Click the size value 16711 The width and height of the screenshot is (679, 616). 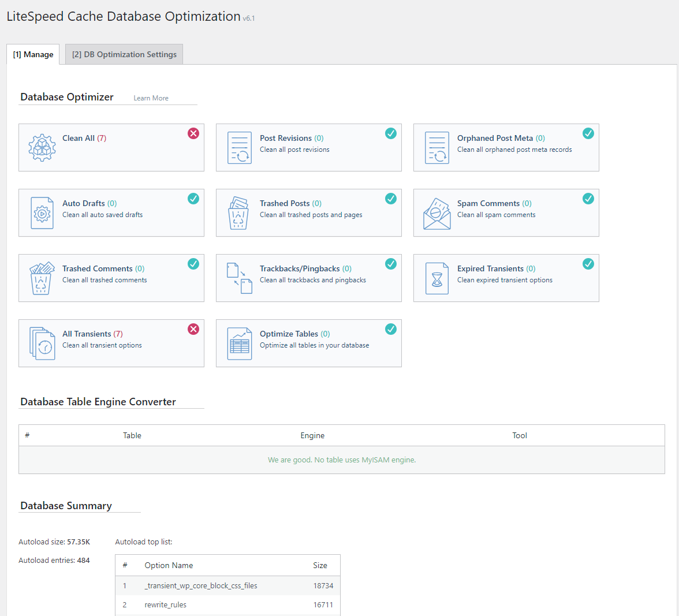tap(323, 605)
